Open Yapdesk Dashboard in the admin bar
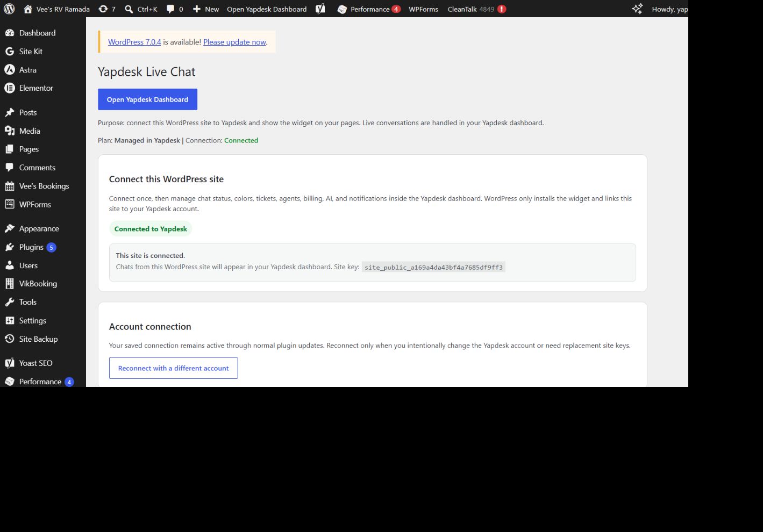 pos(267,9)
